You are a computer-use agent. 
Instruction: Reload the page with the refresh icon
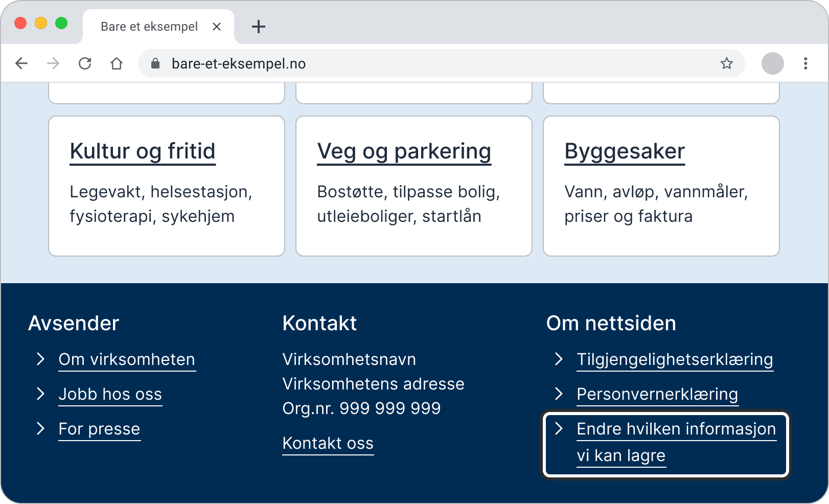pyautogui.click(x=85, y=63)
